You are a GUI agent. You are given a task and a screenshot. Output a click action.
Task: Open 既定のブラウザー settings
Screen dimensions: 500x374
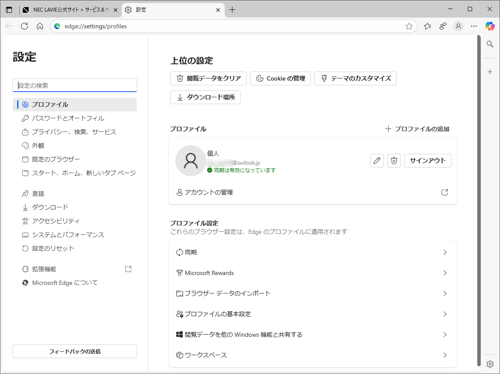[75, 159]
